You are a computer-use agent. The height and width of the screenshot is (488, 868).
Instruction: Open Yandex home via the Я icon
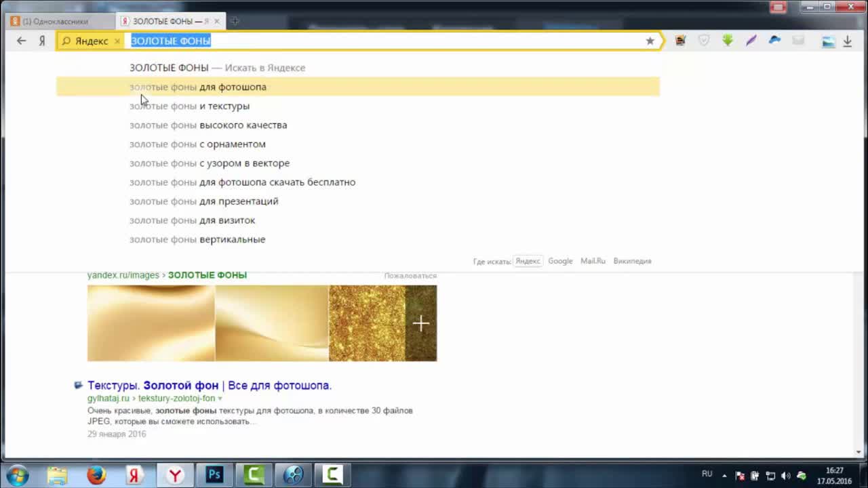[41, 41]
